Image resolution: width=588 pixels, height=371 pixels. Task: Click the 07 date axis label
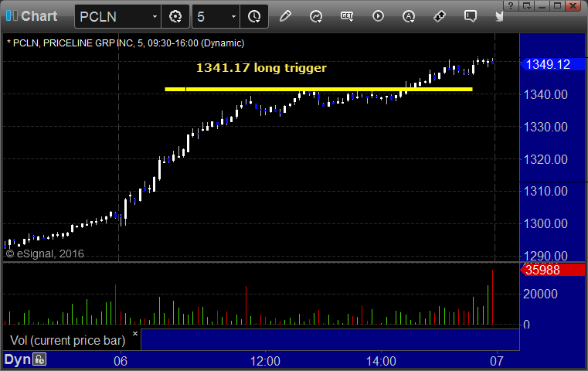(497, 361)
